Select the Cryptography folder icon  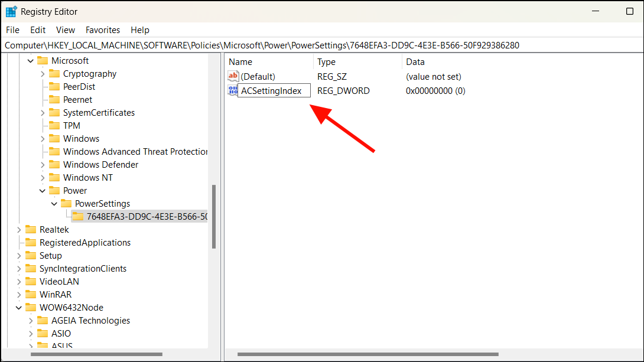point(54,73)
